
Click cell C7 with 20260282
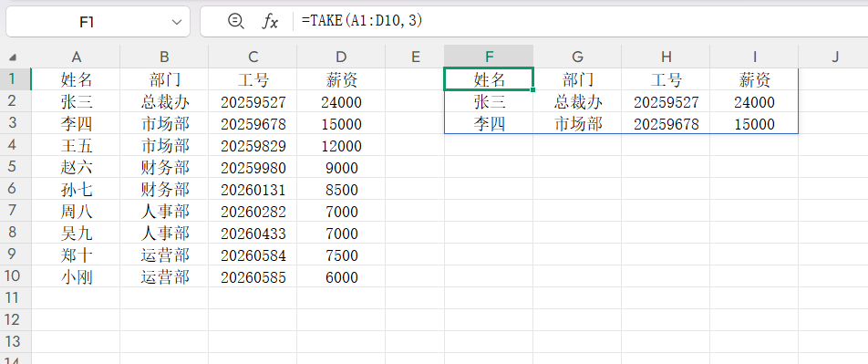pyautogui.click(x=253, y=211)
